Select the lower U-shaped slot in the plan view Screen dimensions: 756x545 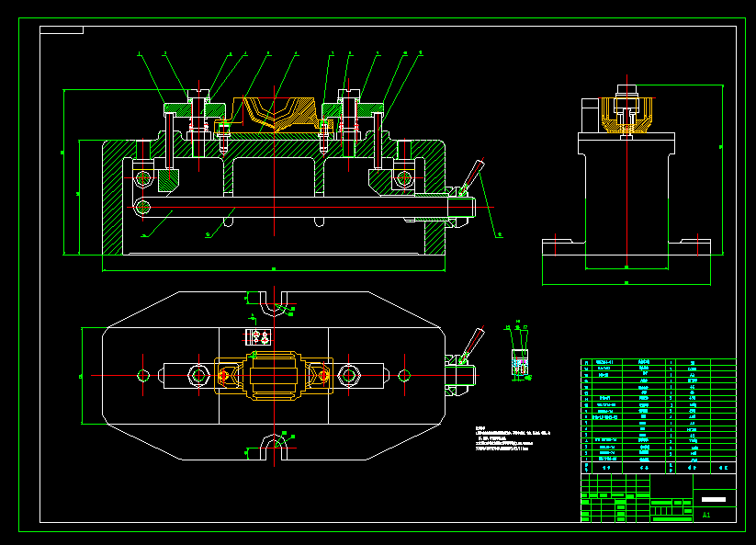click(x=274, y=447)
